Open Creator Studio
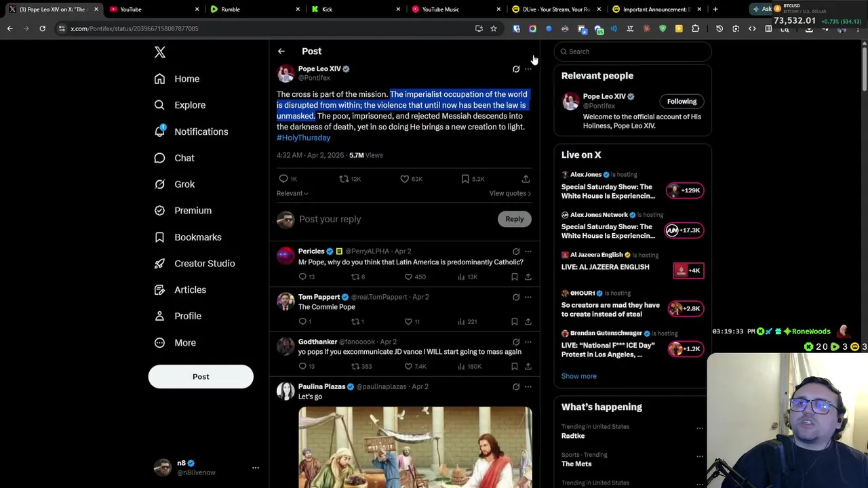 click(x=195, y=264)
